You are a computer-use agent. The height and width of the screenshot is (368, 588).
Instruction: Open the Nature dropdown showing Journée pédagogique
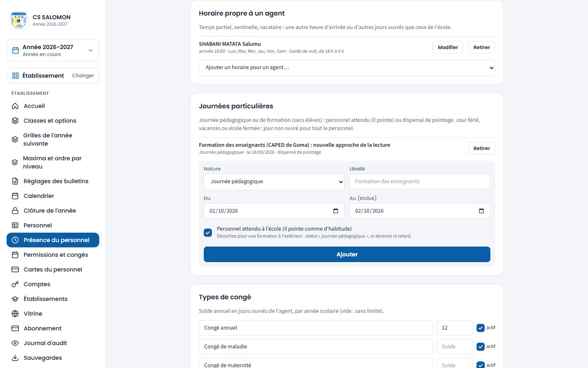click(x=274, y=182)
